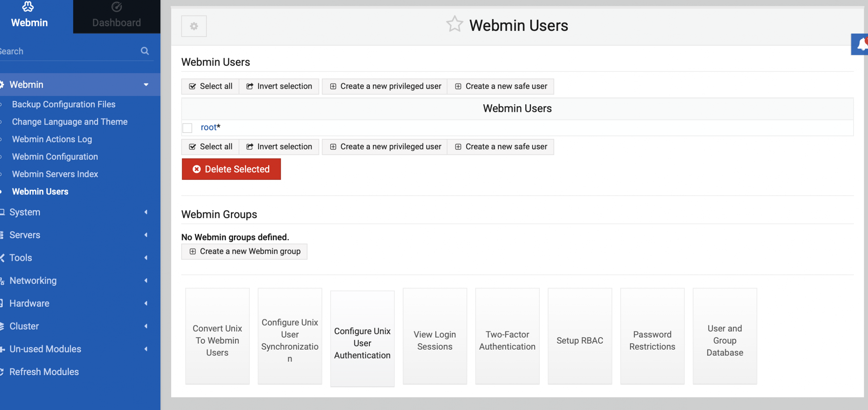Switch to the Webmin tab
This screenshot has width=868, height=410.
[36, 17]
